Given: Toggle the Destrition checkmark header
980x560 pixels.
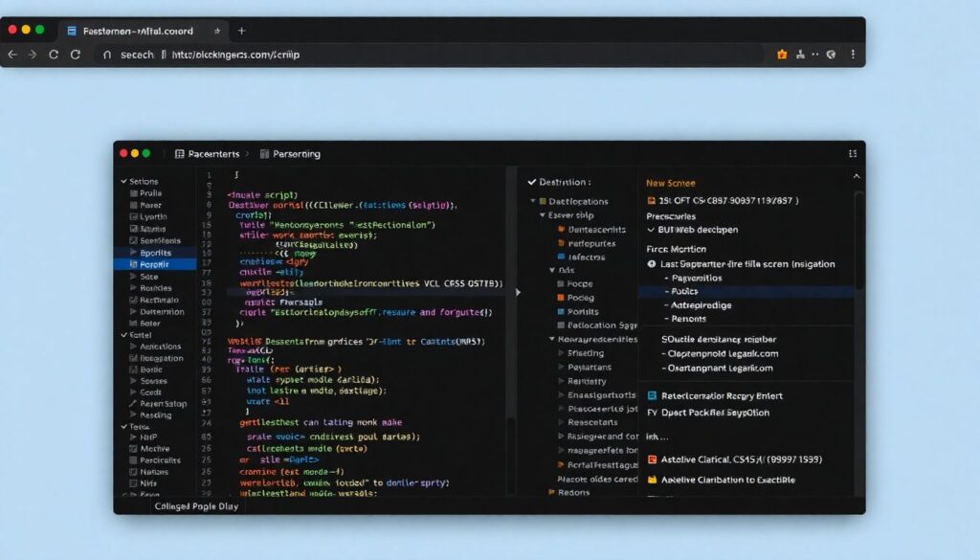Looking at the screenshot, I should pos(533,182).
